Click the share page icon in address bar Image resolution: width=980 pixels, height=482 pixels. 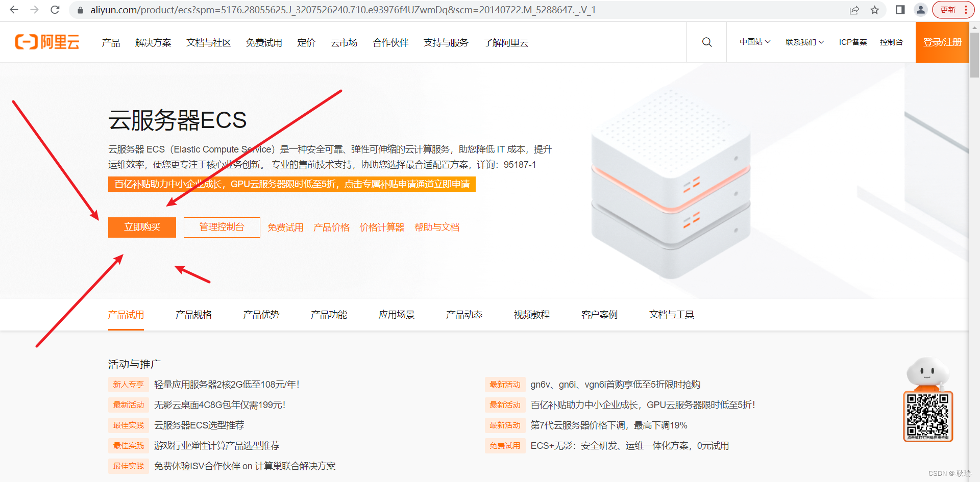point(854,10)
